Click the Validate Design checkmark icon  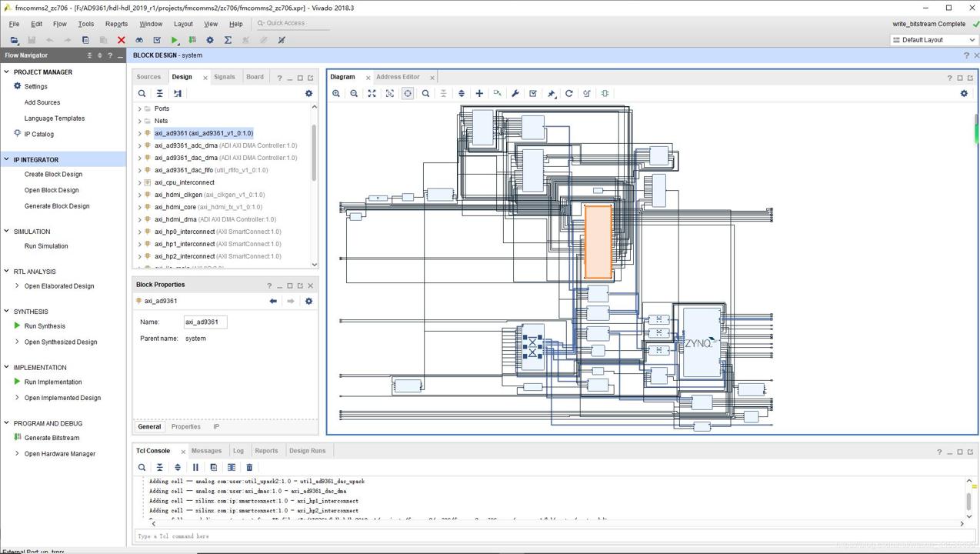point(533,93)
